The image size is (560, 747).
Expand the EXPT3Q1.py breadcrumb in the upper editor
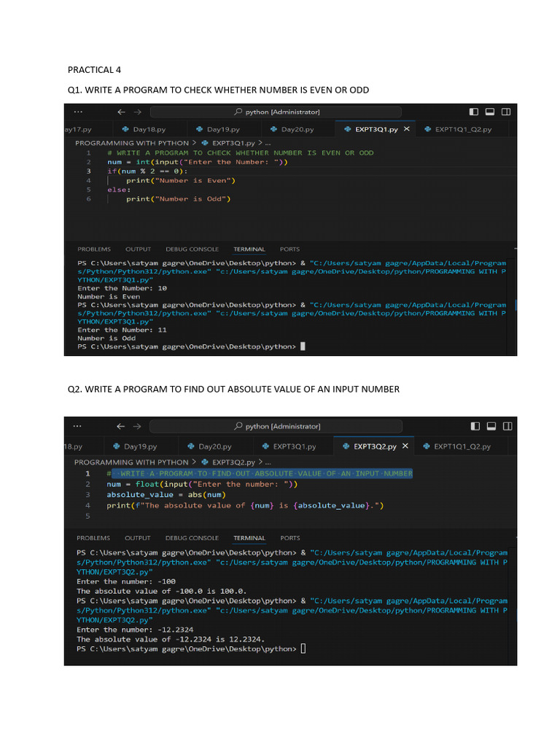point(230,143)
